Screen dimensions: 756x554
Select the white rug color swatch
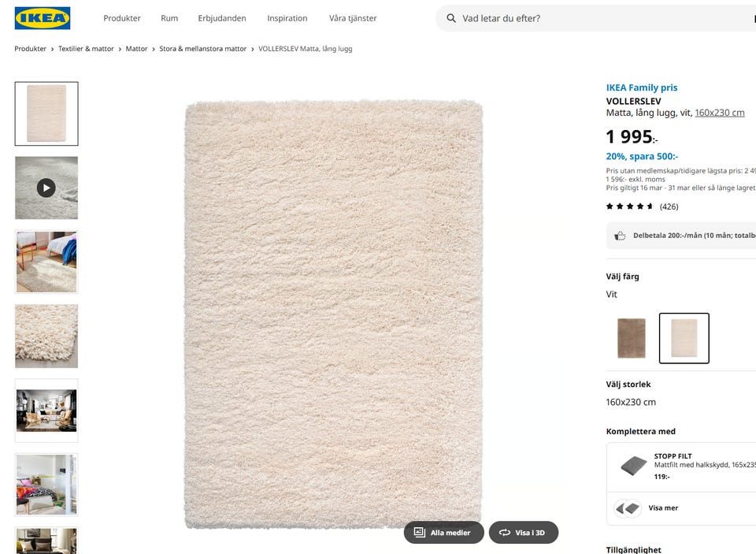(x=684, y=338)
